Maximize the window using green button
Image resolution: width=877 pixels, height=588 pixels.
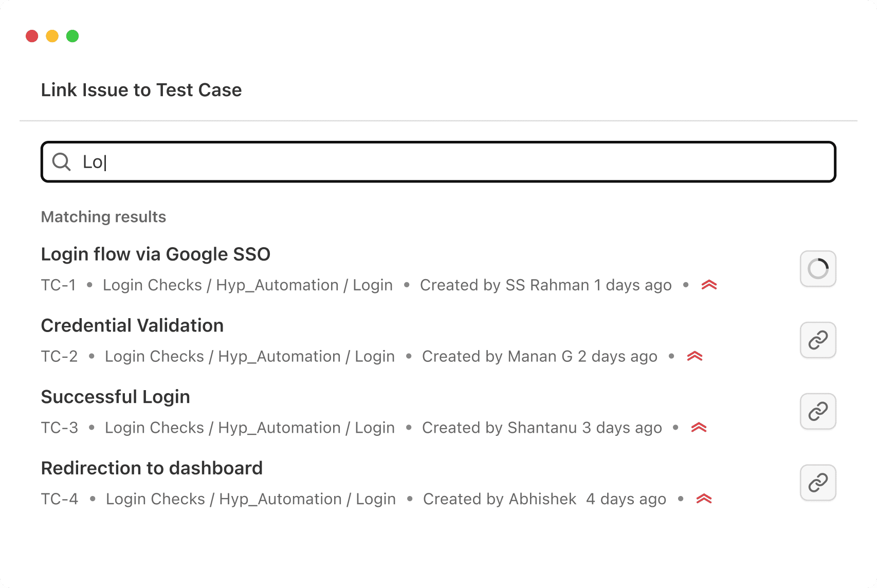click(x=72, y=36)
